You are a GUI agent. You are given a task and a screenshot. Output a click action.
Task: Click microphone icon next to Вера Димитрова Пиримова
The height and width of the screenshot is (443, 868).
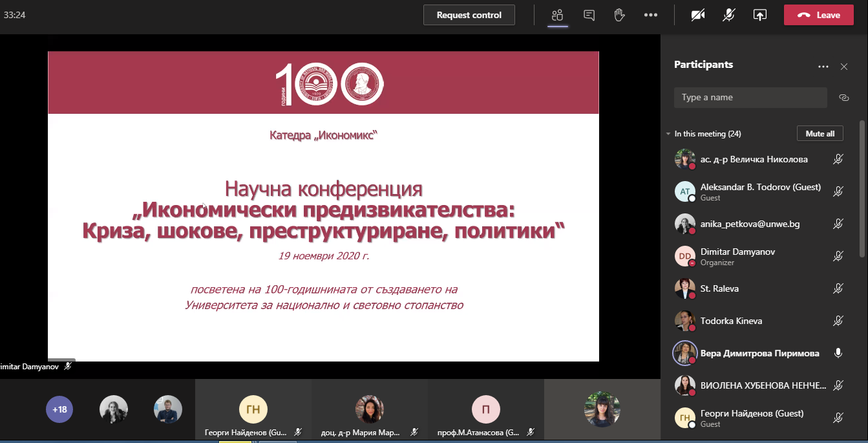coord(838,353)
